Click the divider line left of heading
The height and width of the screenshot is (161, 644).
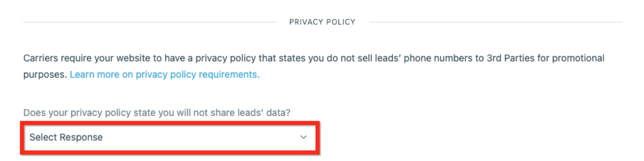point(149,22)
